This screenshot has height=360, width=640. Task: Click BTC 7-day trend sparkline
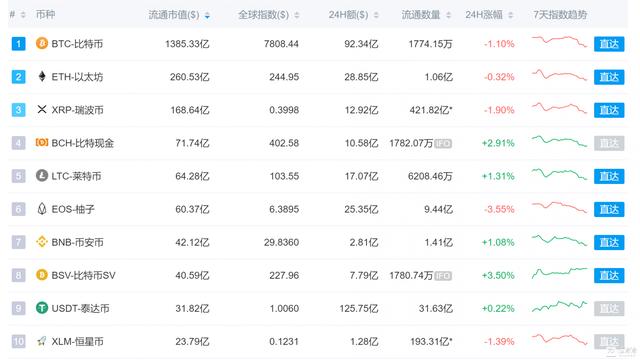coord(559,41)
